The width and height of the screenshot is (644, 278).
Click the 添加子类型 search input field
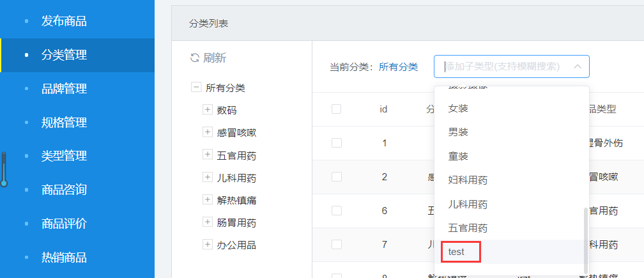[x=502, y=66]
